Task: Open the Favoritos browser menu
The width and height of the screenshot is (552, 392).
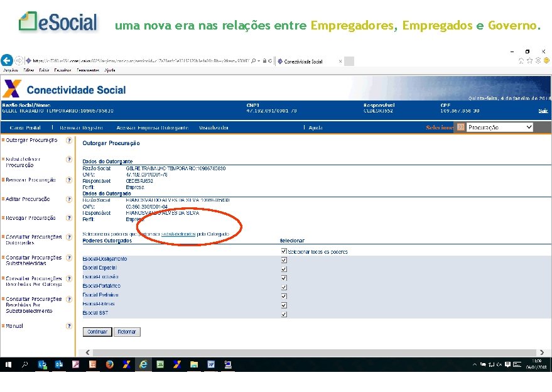Action: tap(63, 70)
